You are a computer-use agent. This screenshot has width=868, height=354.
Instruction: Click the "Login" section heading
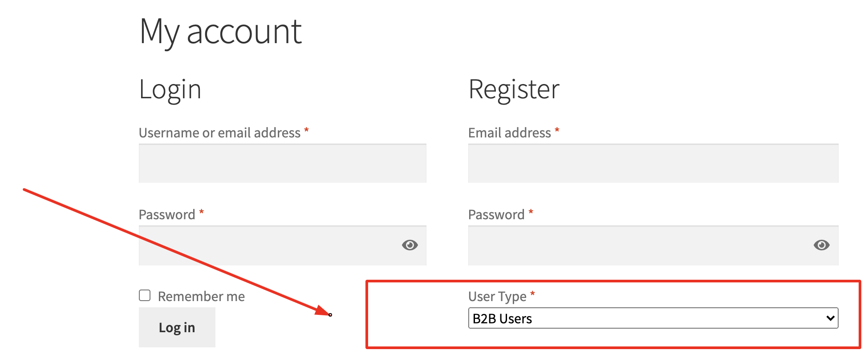170,90
